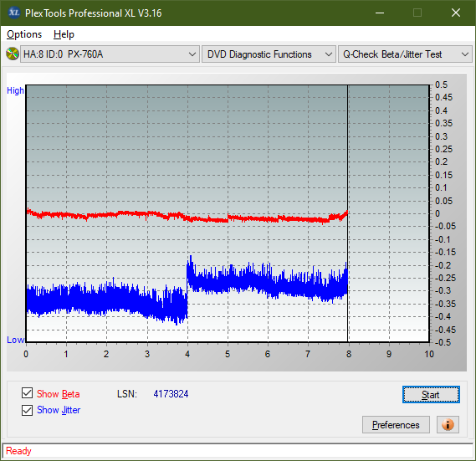Uncheck the Show Jitter checkbox

[27, 410]
